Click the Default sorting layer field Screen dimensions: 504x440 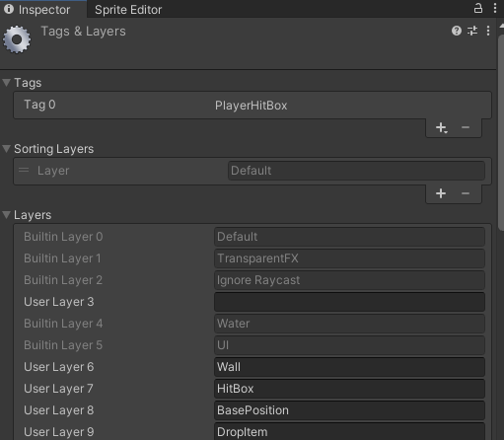click(356, 171)
